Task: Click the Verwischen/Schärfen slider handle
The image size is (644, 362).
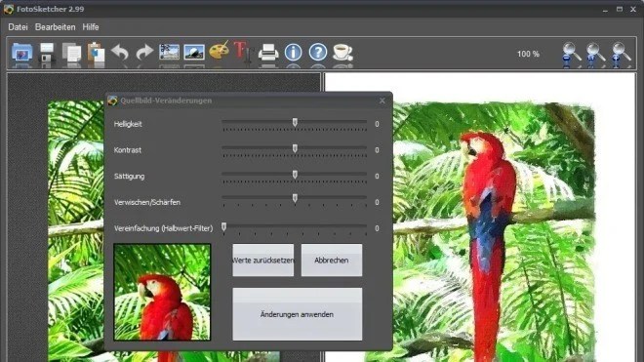Action: [295, 198]
